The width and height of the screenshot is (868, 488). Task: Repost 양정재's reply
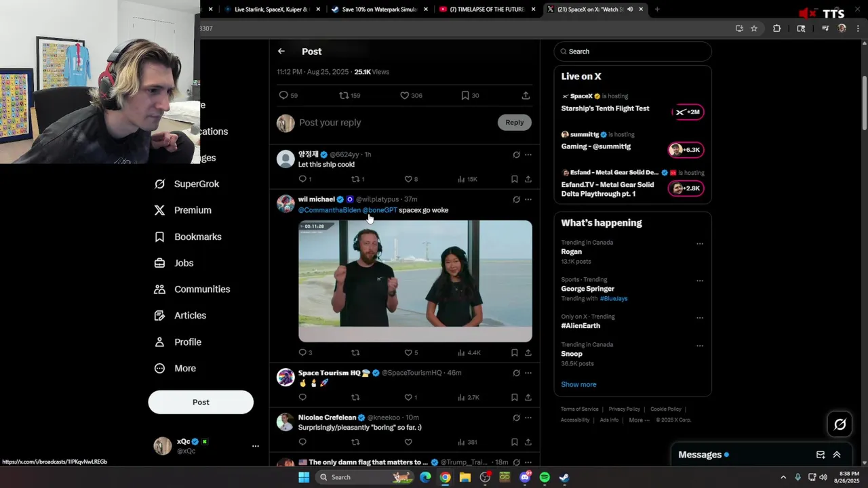(357, 179)
